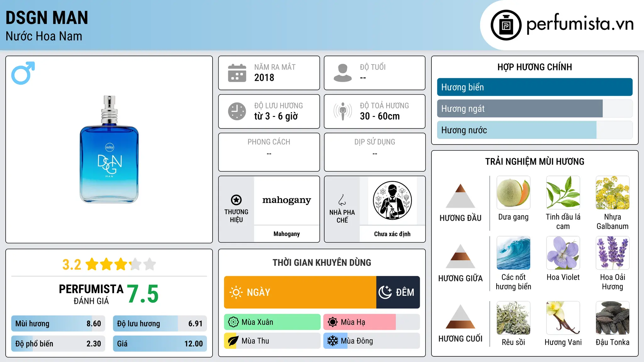
Task: Click the flower icon for Mùa Xuân
Action: tap(233, 322)
